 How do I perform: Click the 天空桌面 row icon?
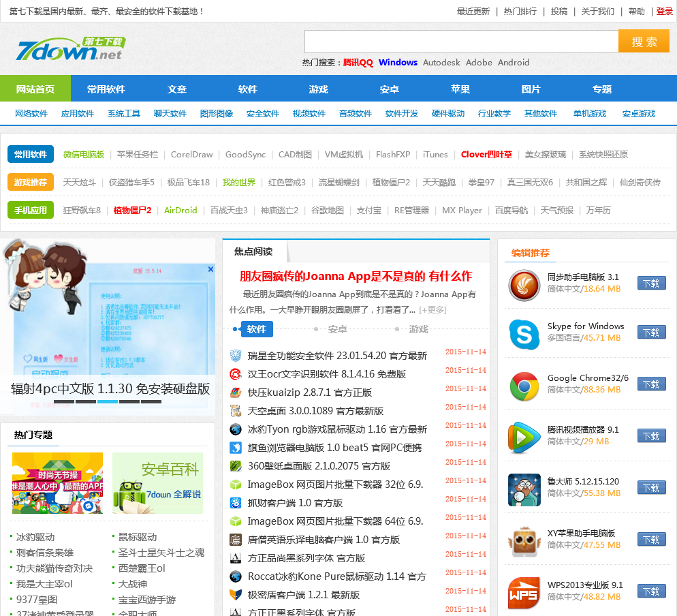coord(235,411)
